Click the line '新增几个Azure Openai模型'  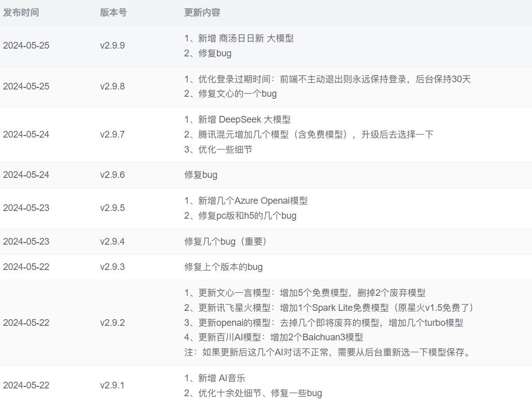tap(246, 201)
